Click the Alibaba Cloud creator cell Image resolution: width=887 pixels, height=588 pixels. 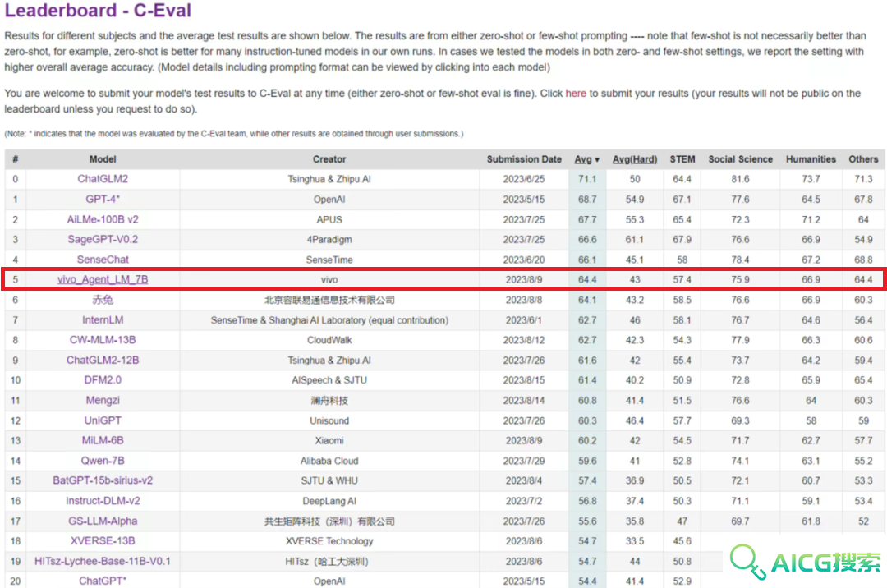[x=329, y=461]
